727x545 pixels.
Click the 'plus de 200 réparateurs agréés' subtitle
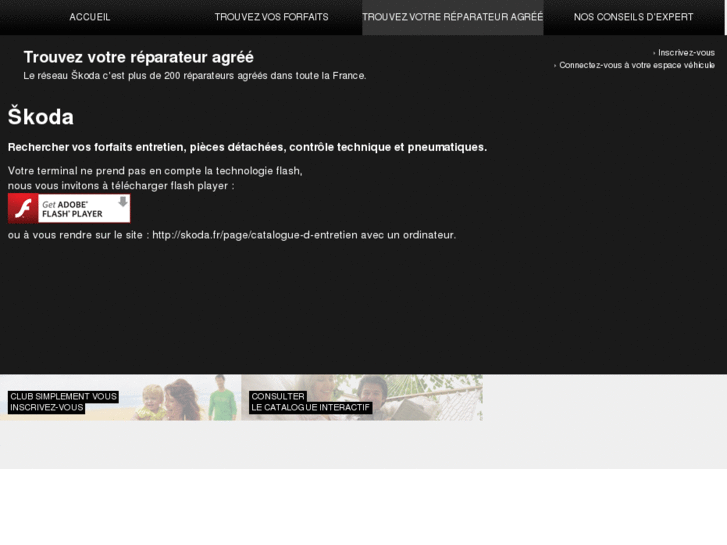pyautogui.click(x=195, y=76)
